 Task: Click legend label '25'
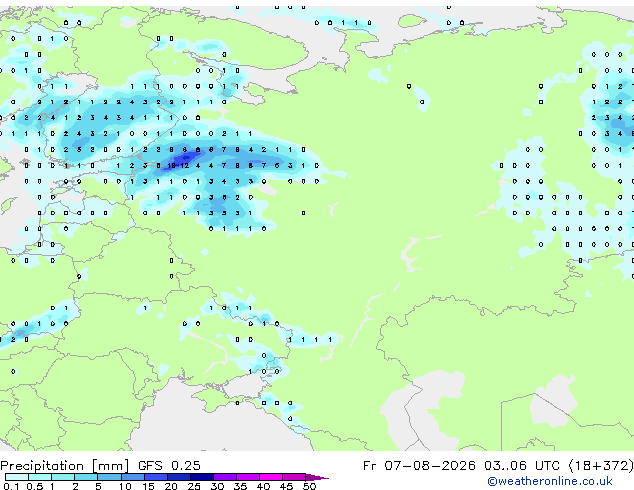point(194,486)
